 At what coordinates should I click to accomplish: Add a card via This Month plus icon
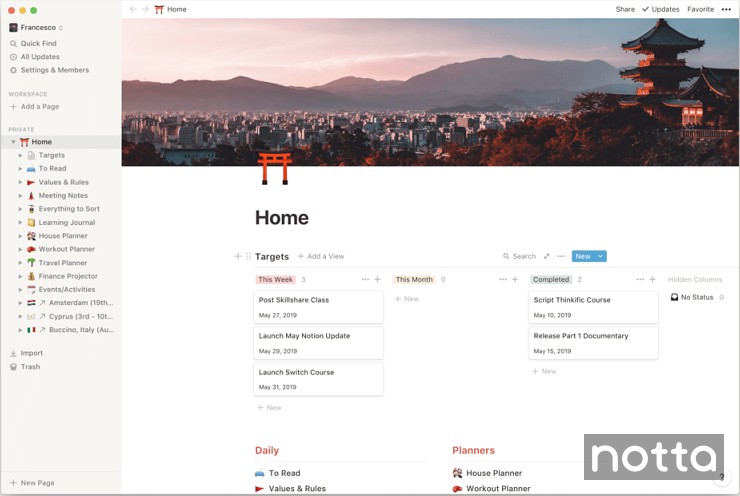click(515, 279)
